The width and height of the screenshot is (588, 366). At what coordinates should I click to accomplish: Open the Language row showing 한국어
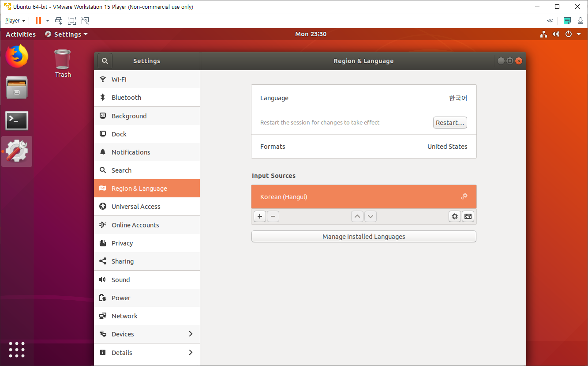(x=364, y=98)
